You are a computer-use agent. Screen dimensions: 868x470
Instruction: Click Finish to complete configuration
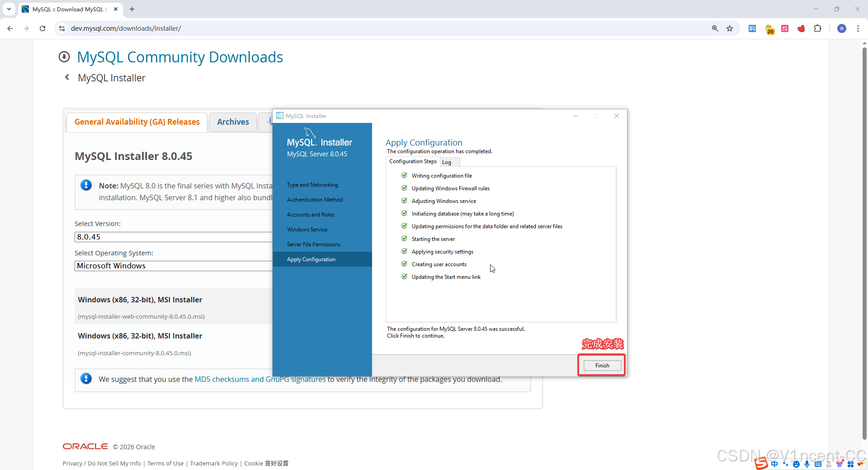[602, 365]
